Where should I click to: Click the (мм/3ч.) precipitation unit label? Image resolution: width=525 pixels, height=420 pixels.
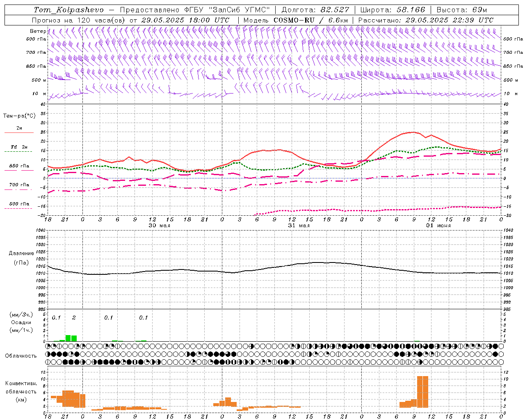21,315
